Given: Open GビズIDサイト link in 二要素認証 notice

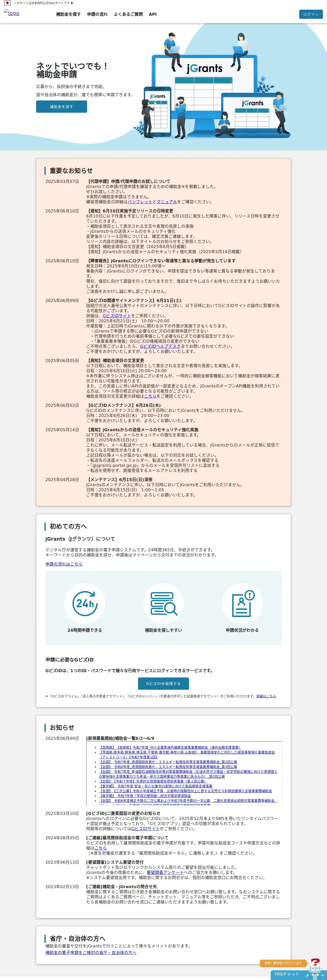Looking at the screenshot, I should click(145, 829).
